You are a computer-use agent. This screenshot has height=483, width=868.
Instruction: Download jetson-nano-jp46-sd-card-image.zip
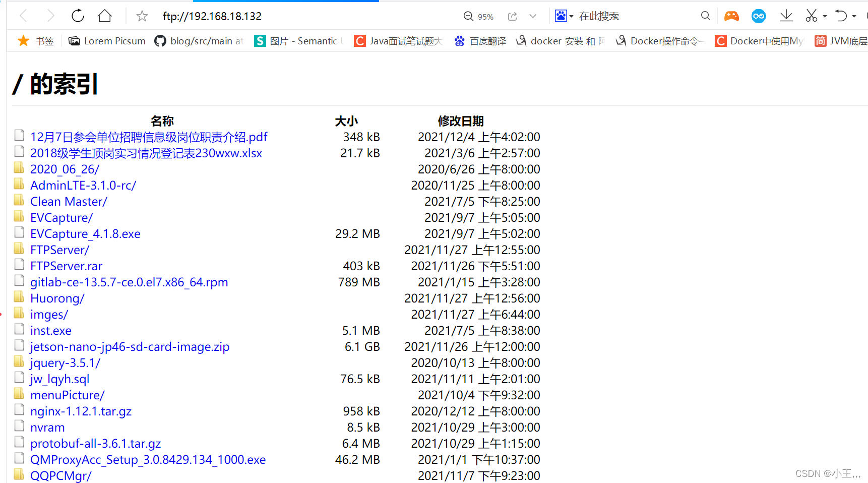click(130, 347)
